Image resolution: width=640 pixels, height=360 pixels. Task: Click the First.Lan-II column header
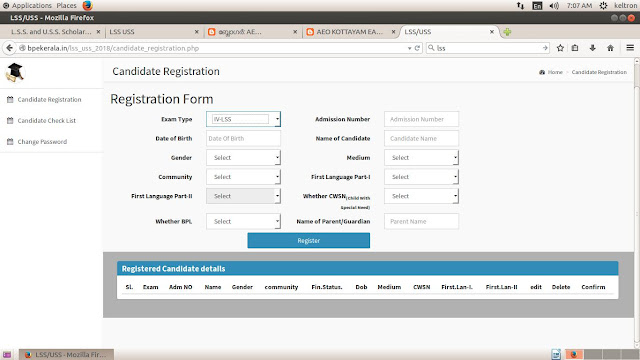tap(501, 287)
